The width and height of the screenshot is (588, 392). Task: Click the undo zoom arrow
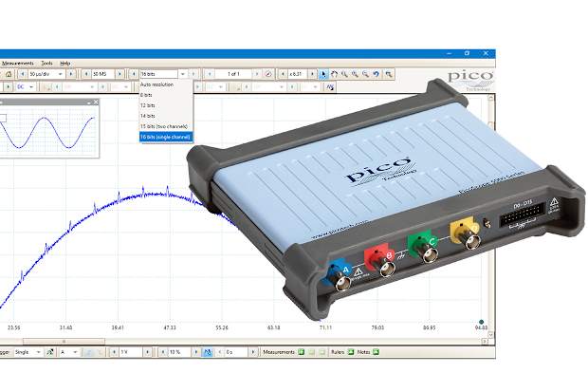376,74
